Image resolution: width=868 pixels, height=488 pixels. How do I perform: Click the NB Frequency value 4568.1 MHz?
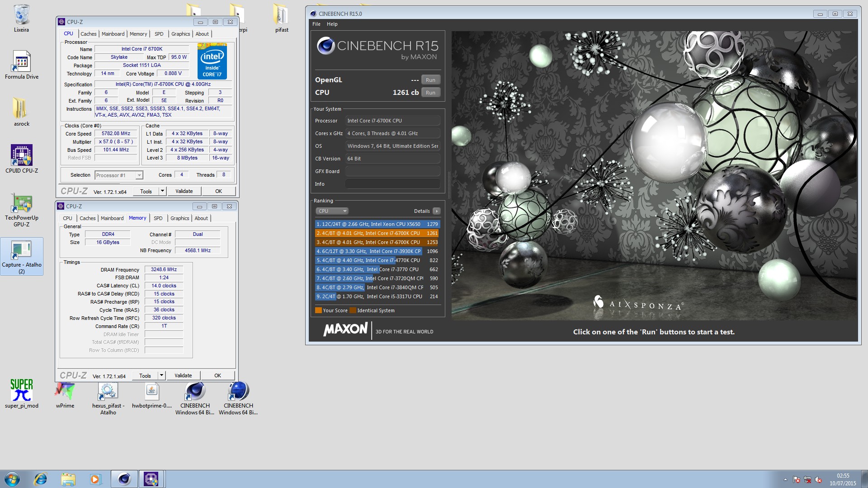click(x=198, y=250)
